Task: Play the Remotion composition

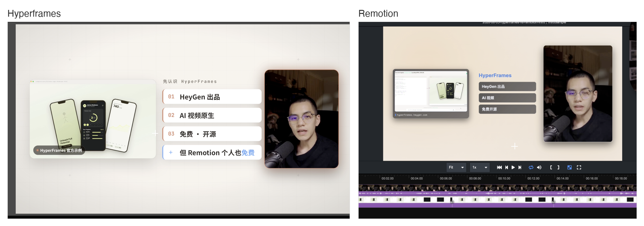Action: coord(513,167)
